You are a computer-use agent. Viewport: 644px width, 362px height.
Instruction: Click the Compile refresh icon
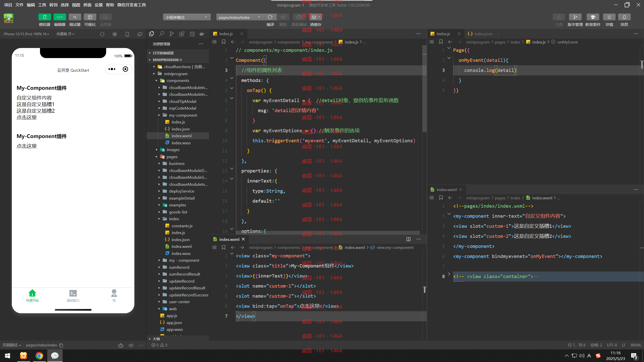click(270, 17)
